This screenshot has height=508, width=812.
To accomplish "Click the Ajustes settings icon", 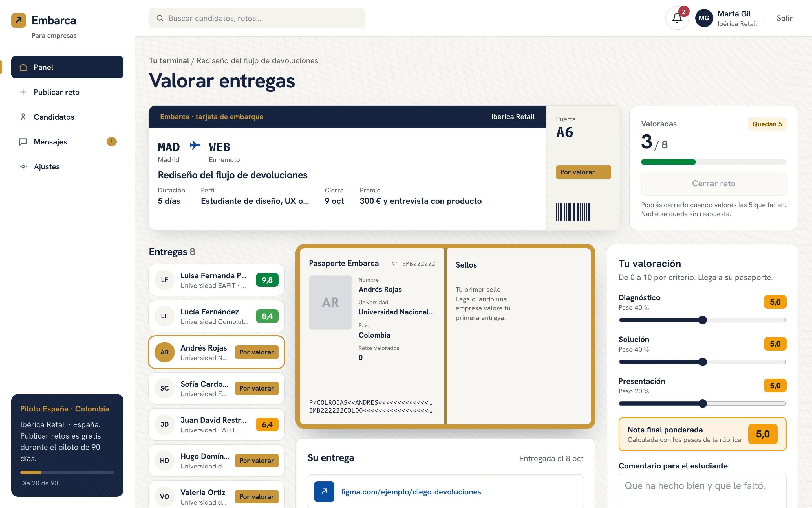I will (x=23, y=167).
